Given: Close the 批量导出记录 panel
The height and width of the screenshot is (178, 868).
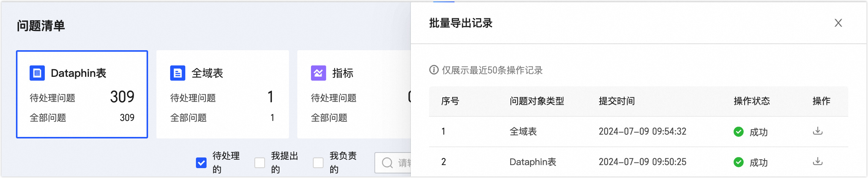Looking at the screenshot, I should (x=838, y=23).
